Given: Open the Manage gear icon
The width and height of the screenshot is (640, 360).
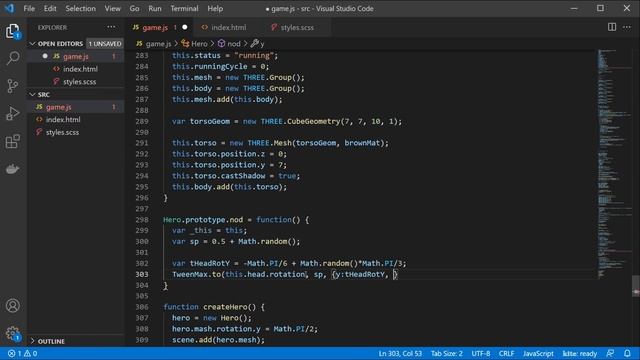Looking at the screenshot, I should (x=13, y=333).
